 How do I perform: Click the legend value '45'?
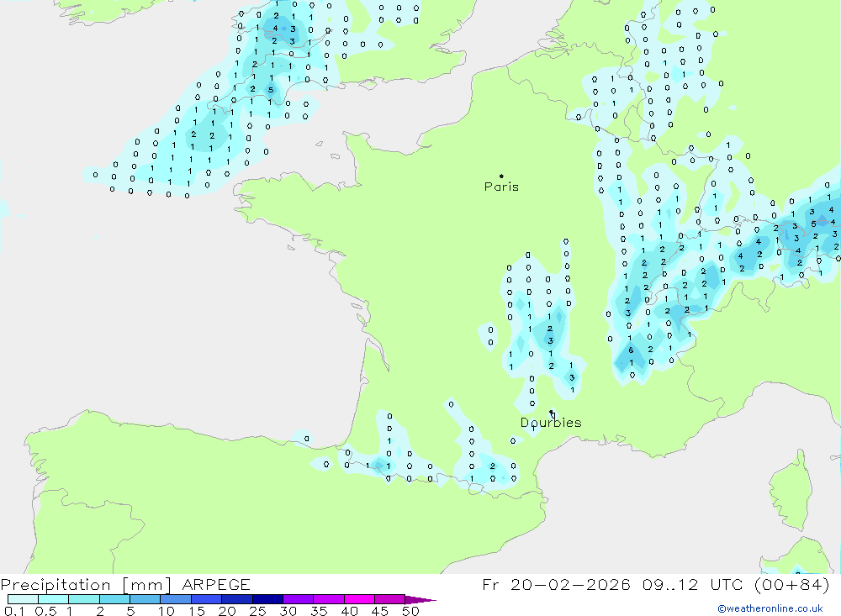pyautogui.click(x=380, y=611)
